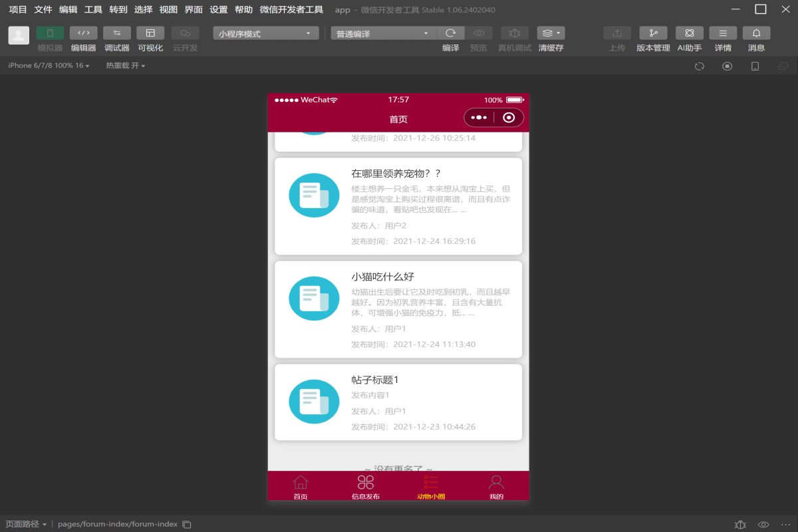Open the Tools (工具) menu
The image size is (798, 532).
[93, 10]
